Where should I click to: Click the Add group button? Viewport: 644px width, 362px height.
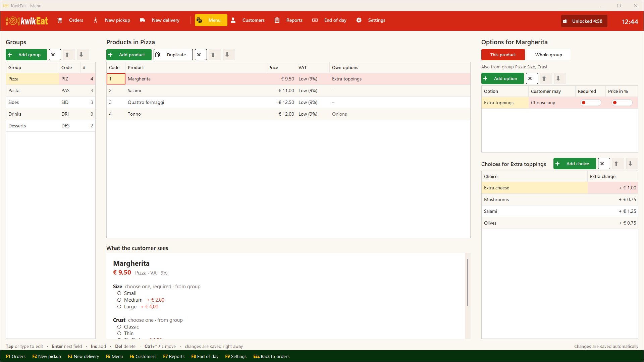click(x=26, y=55)
